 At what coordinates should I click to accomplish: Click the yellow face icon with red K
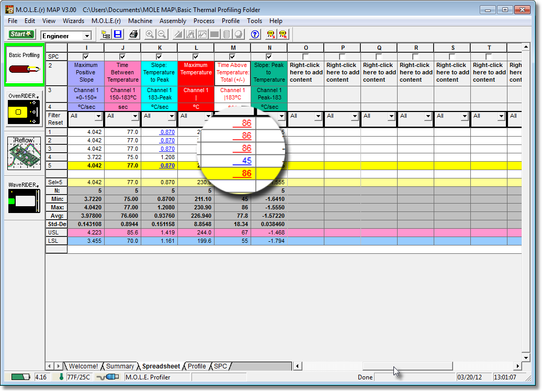click(x=284, y=34)
